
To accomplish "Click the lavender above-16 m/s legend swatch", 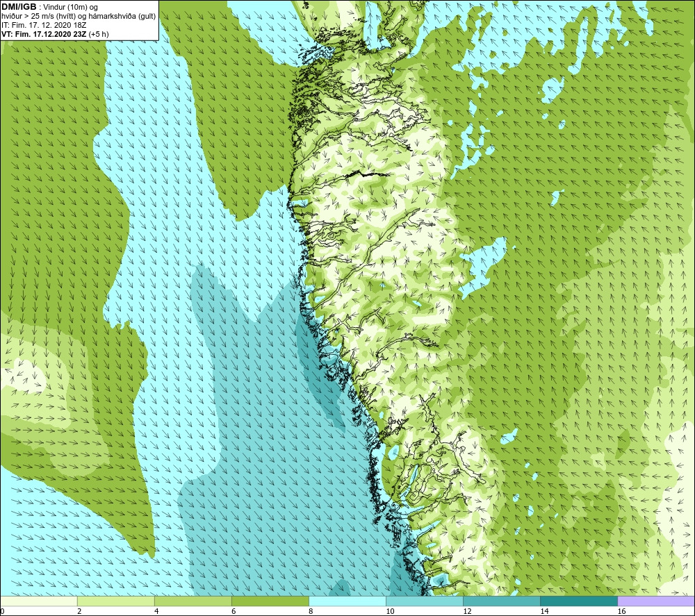I will (656, 601).
